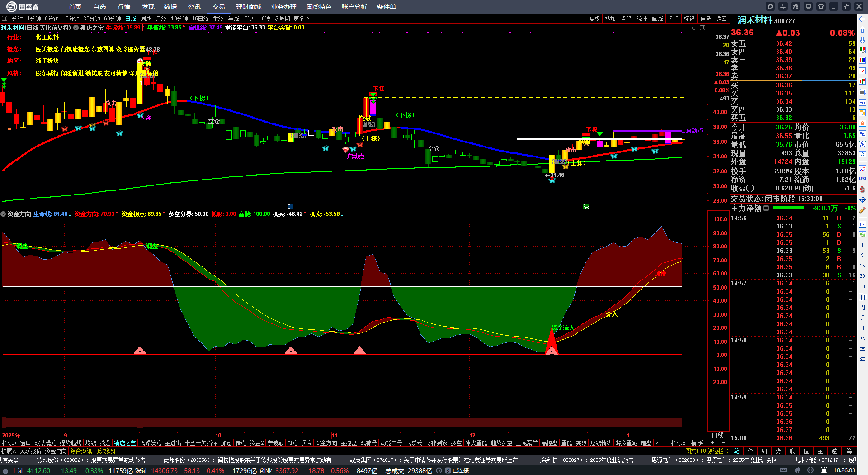Click the up arrow in right sidebar
This screenshot has height=475, width=868.
pyautogui.click(x=863, y=29)
